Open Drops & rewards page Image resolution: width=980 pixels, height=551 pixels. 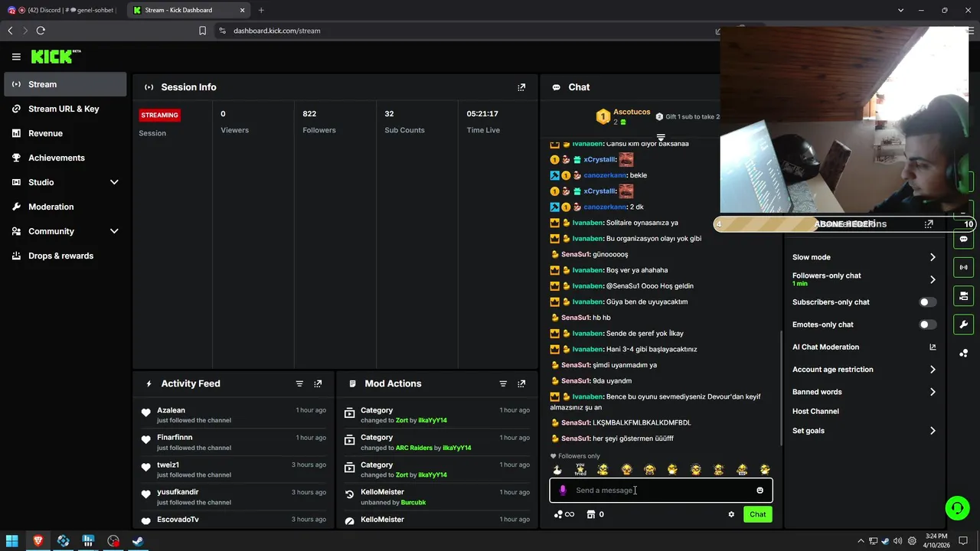coord(65,256)
